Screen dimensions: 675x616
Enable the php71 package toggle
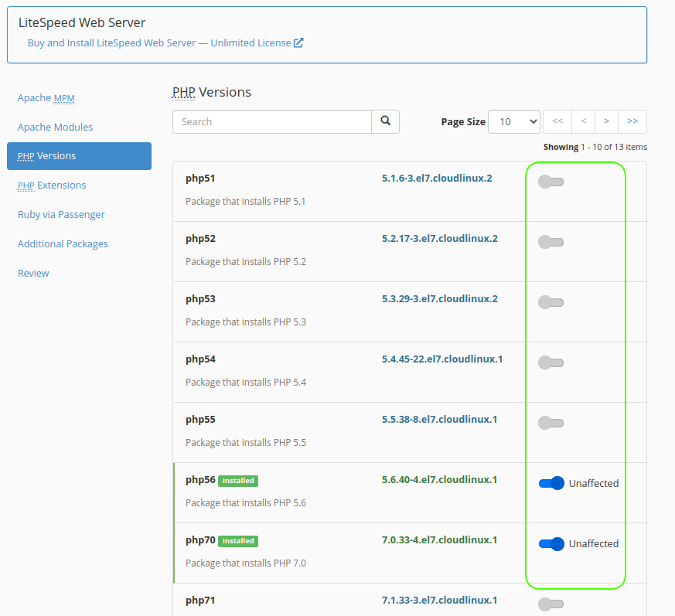(x=551, y=604)
